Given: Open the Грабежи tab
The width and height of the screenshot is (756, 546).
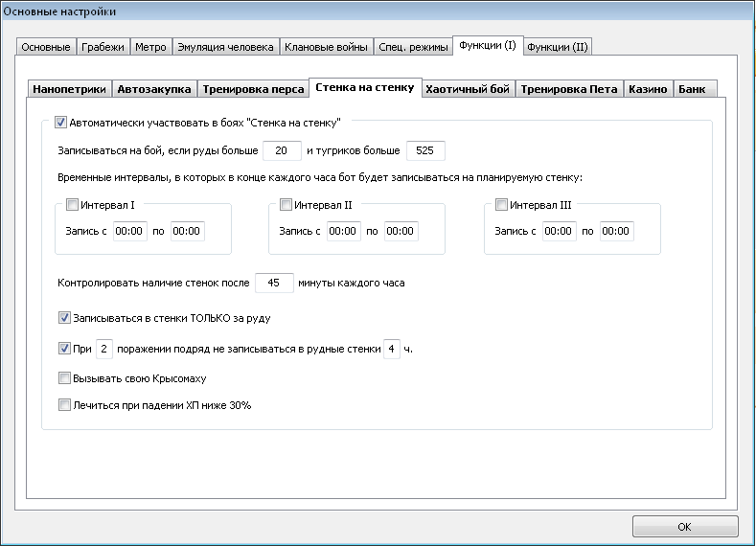Looking at the screenshot, I should [x=103, y=47].
